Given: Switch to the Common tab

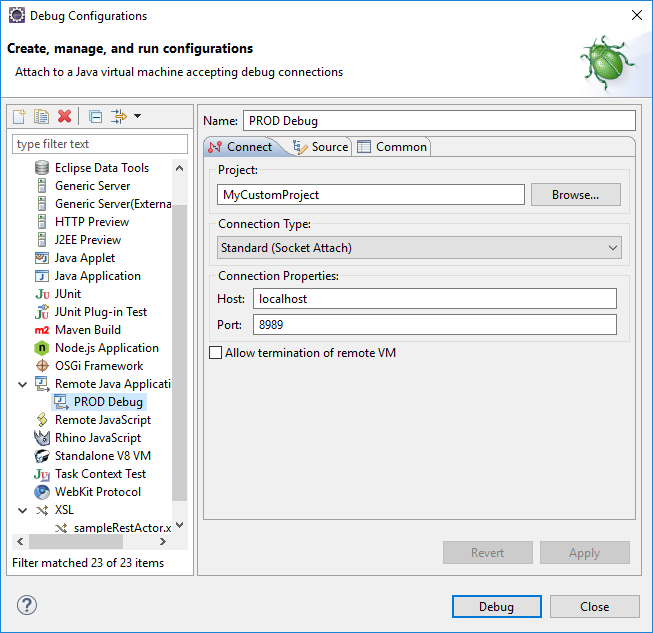Looking at the screenshot, I should pyautogui.click(x=392, y=147).
